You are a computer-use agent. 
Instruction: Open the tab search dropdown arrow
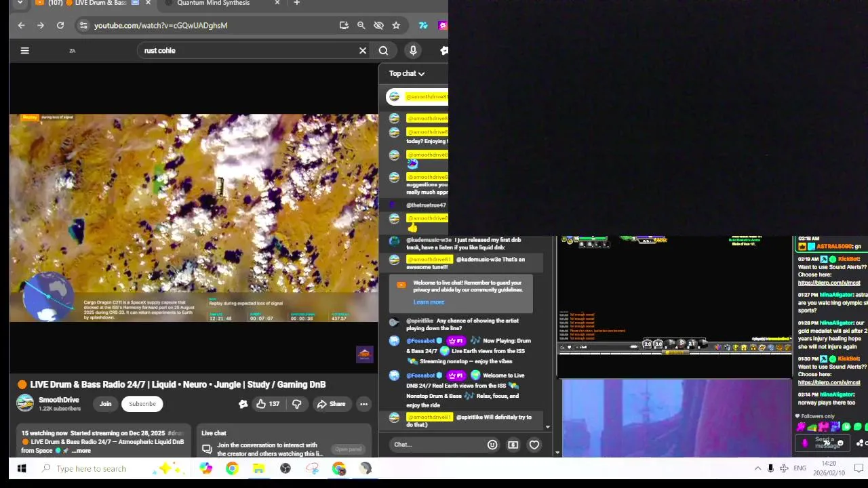(x=20, y=3)
